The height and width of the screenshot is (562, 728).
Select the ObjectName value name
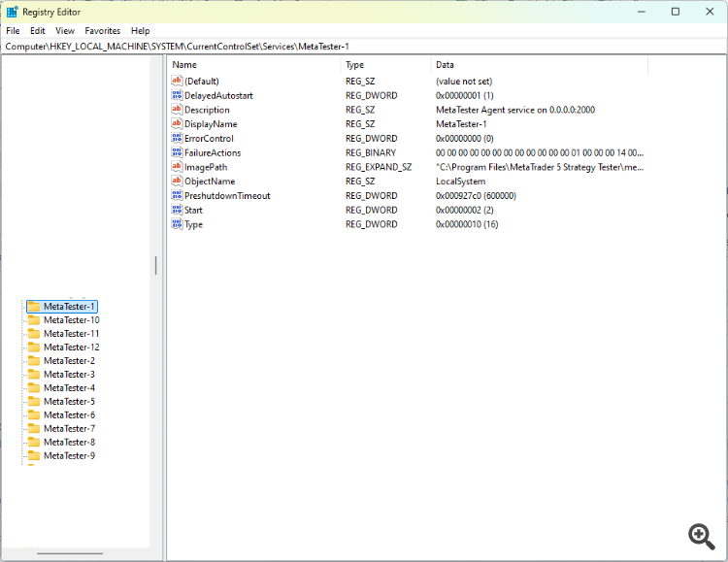point(210,182)
